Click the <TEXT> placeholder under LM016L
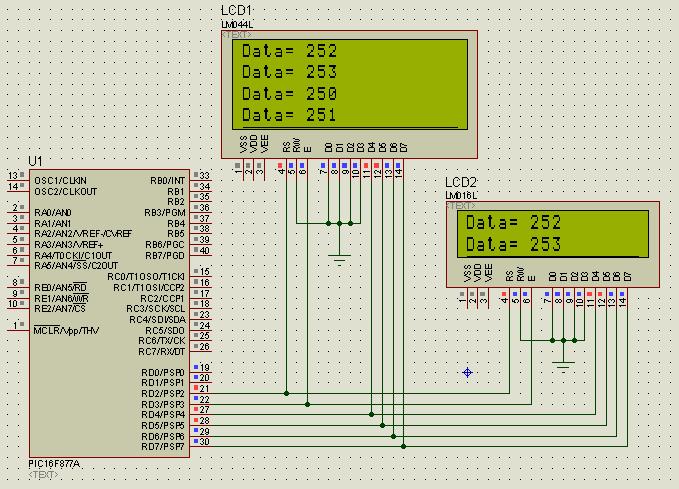 (460, 205)
